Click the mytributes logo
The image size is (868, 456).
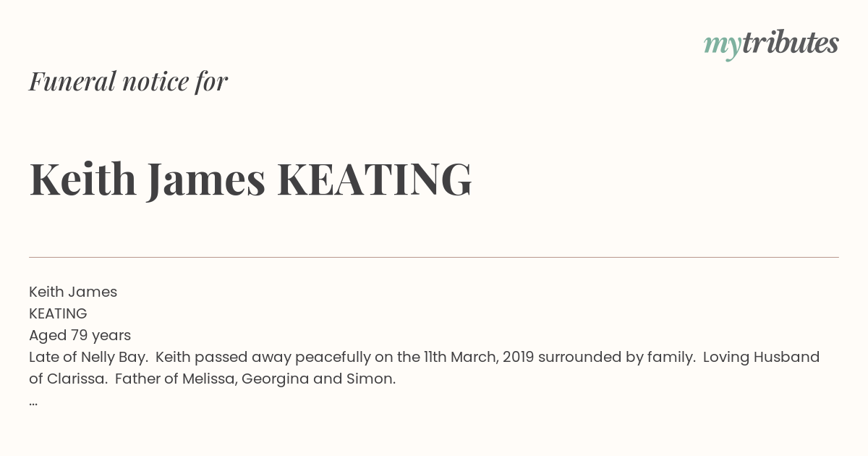(771, 44)
